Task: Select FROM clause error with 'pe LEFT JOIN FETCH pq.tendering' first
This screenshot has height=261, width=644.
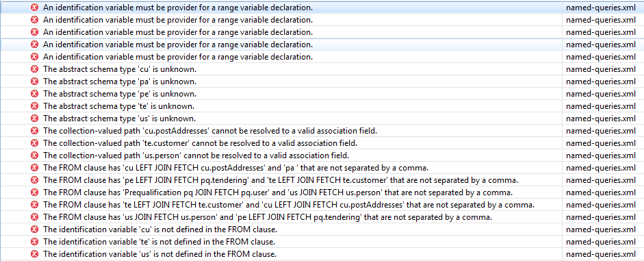Action: (322, 180)
